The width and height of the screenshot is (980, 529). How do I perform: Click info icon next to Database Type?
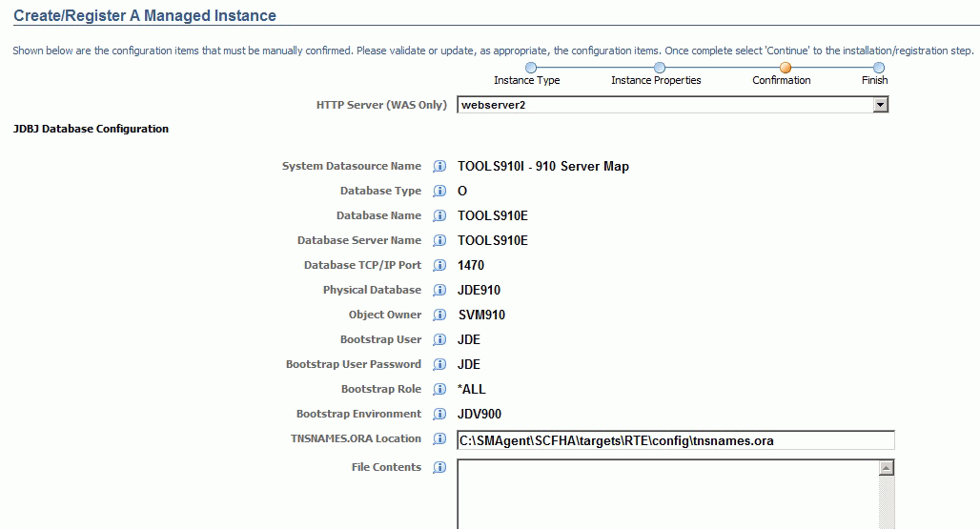pos(439,192)
